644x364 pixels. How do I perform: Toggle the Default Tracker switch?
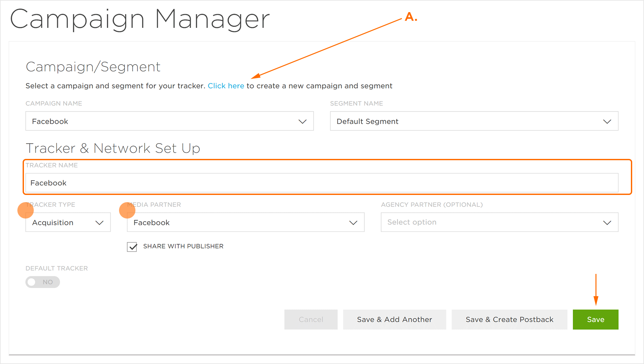(43, 282)
